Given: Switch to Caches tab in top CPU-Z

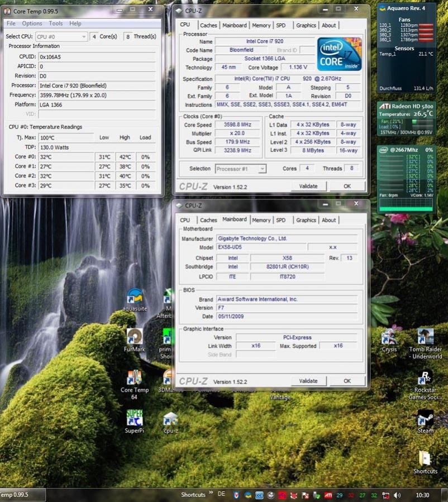Looking at the screenshot, I should pos(208,25).
